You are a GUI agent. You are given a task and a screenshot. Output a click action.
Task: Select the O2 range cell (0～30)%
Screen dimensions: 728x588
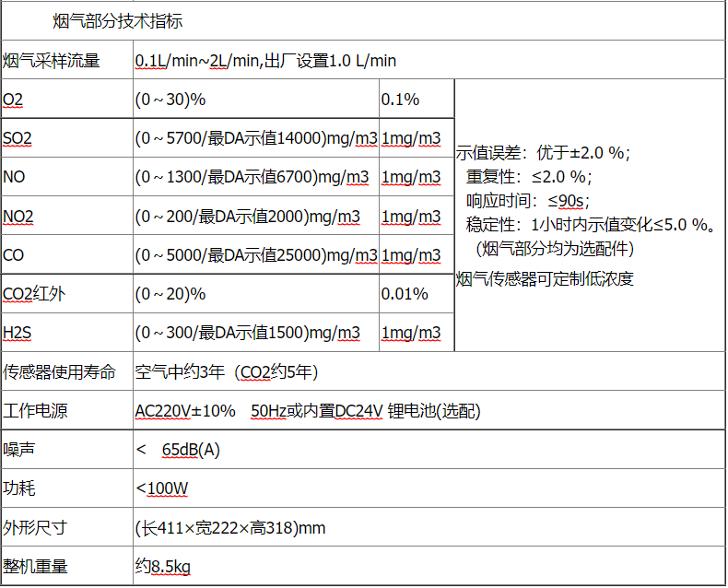[x=170, y=100]
